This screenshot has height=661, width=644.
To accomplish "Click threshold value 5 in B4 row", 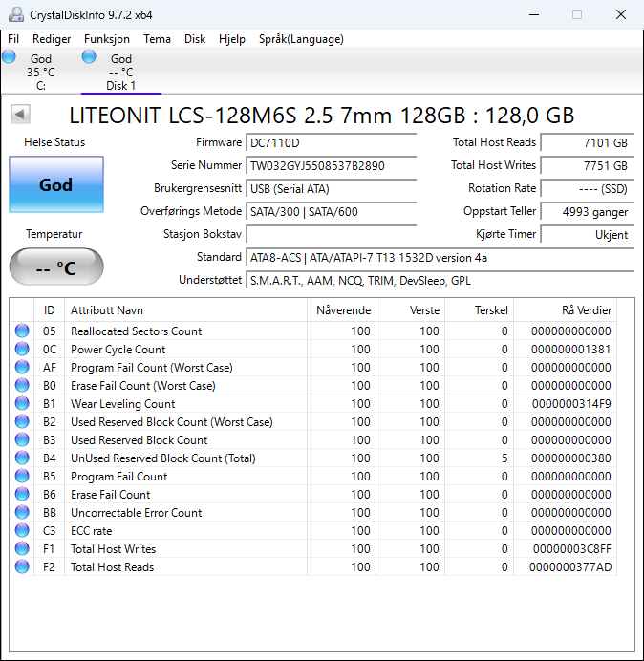I will pos(504,458).
